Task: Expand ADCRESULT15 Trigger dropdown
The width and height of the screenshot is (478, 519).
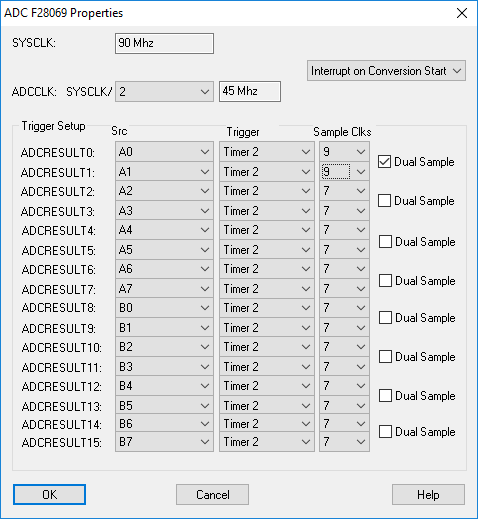Action: click(267, 442)
